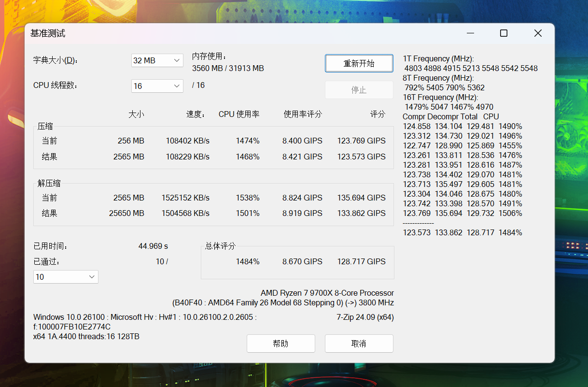Click the 总体评分 section label

[221, 246]
